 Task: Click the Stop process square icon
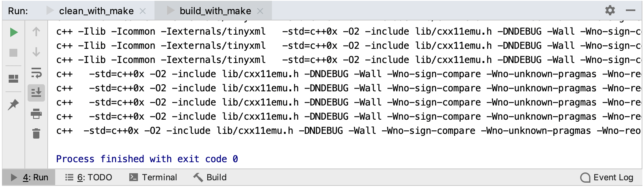coord(14,53)
